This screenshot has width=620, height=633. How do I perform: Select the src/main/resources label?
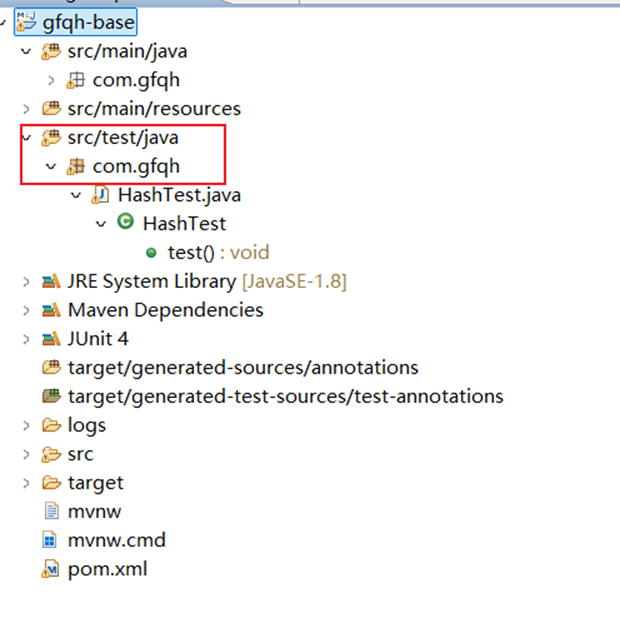(x=154, y=109)
